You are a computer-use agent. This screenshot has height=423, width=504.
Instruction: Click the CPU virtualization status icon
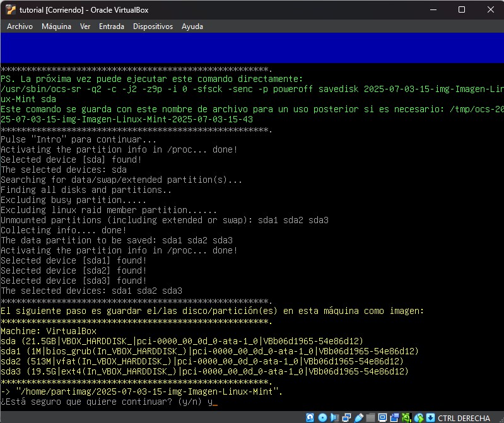407,417
